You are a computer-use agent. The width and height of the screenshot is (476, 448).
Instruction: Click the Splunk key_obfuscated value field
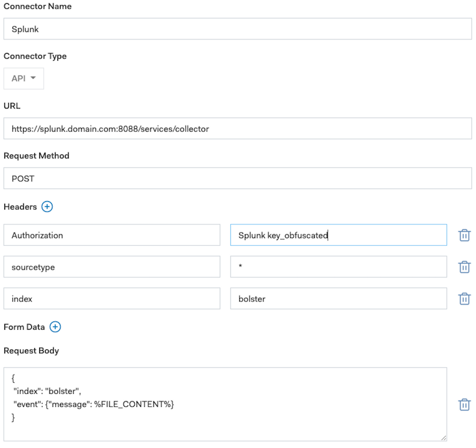tap(338, 235)
